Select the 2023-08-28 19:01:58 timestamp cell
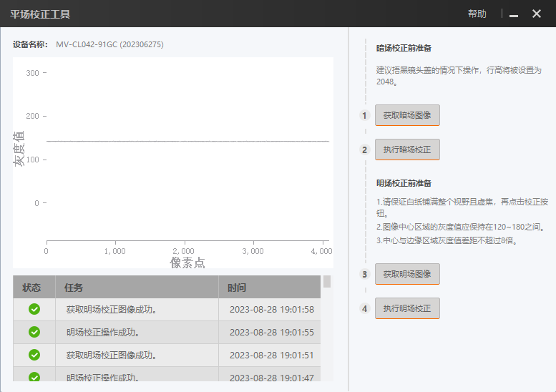 (271, 310)
